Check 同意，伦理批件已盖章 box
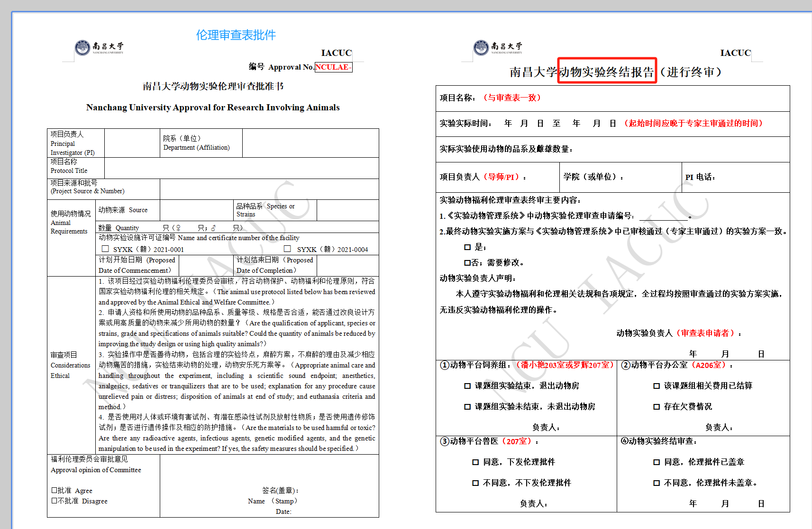 point(657,462)
